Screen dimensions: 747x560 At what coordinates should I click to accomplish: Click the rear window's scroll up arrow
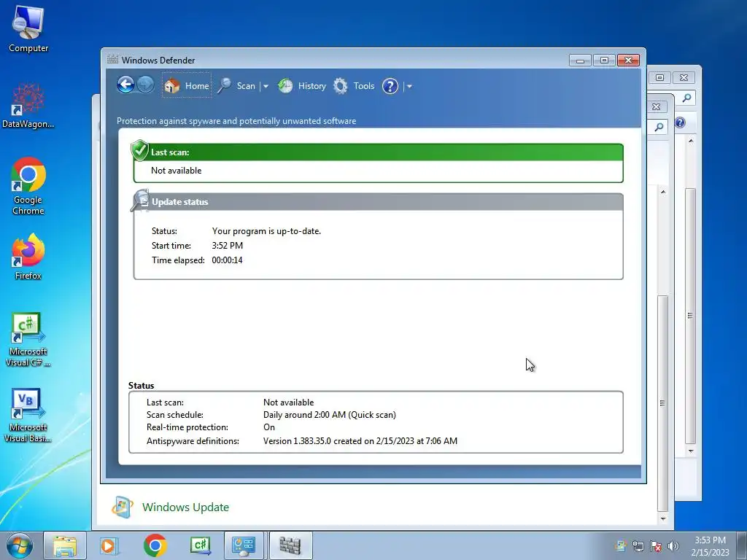point(691,141)
